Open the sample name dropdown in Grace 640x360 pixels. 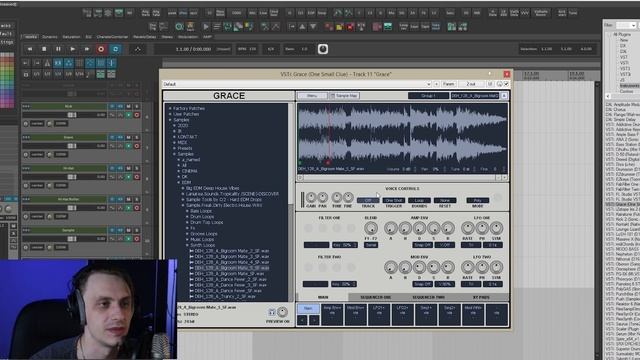[x=475, y=96]
